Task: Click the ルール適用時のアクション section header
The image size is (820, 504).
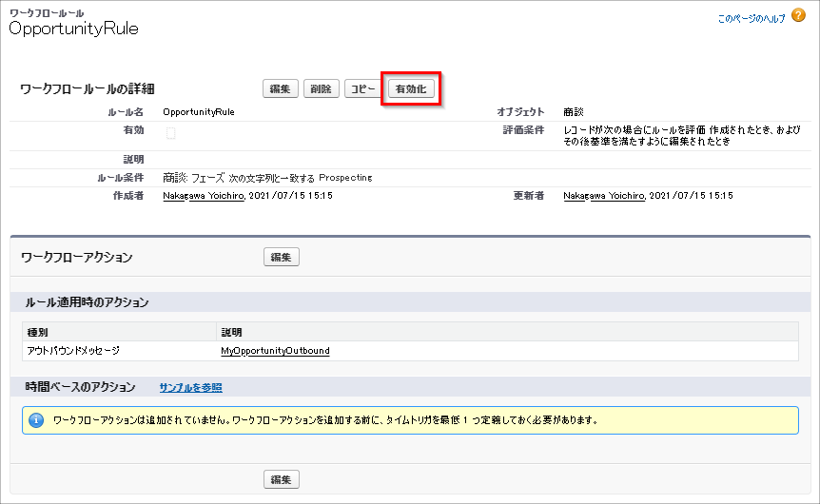Action: click(86, 302)
